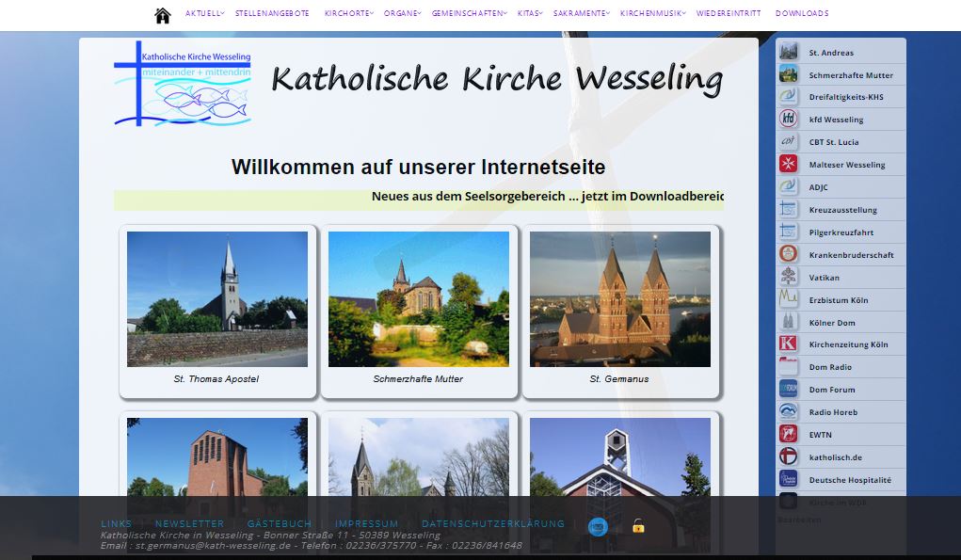Click the St. Andreas sidebar icon
This screenshot has height=560, width=961.
[x=788, y=52]
